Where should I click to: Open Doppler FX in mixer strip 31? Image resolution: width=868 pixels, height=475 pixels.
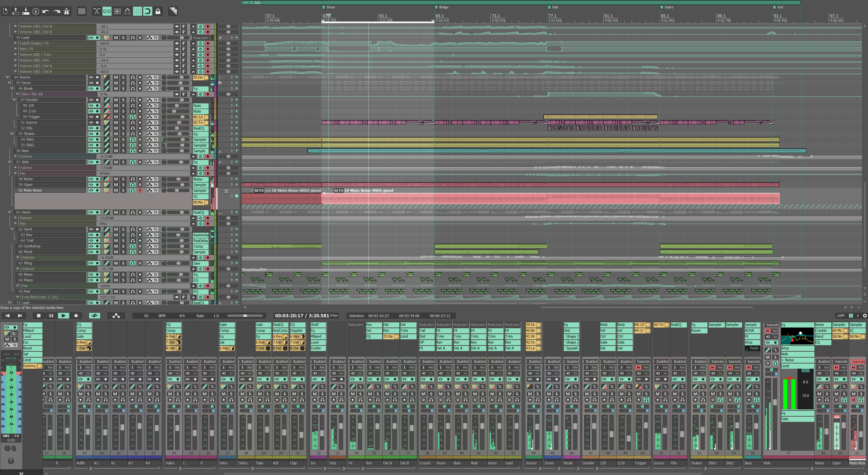pos(297,331)
